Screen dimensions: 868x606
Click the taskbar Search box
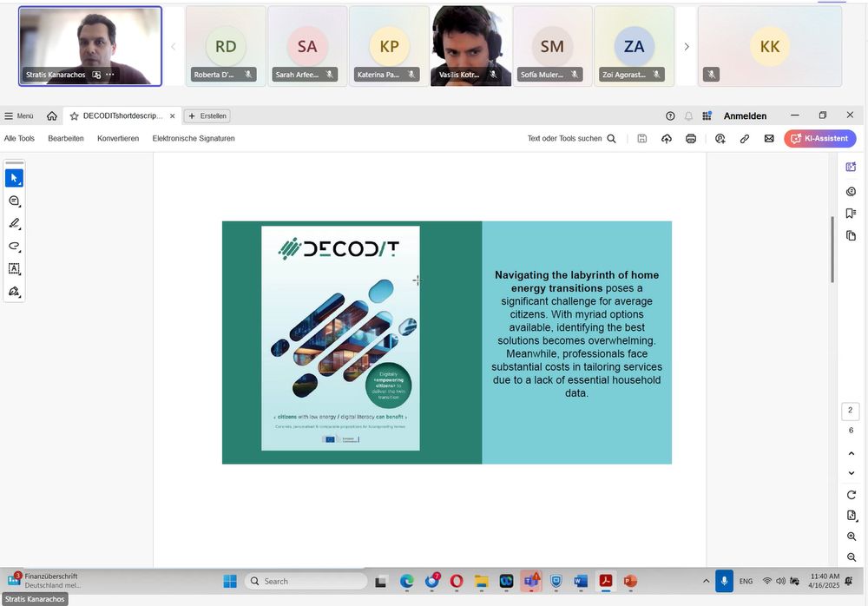[x=306, y=581]
